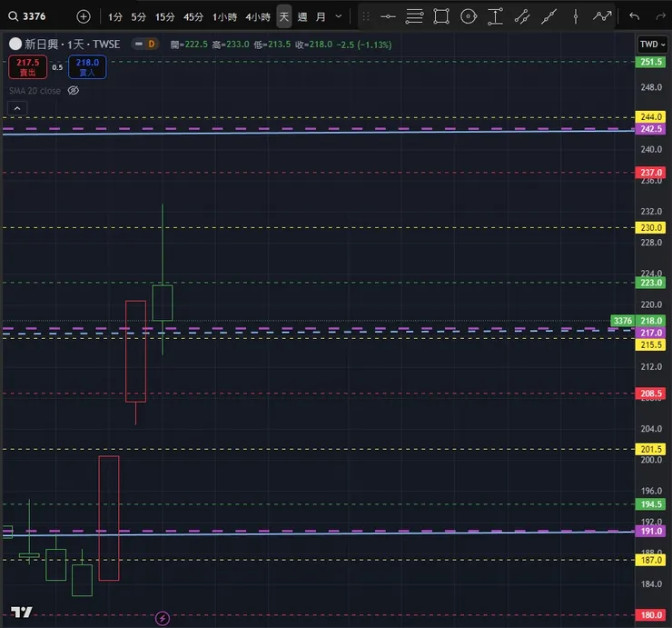Click the plus icon to compare or add symbol
This screenshot has width=672, height=628.
(84, 16)
